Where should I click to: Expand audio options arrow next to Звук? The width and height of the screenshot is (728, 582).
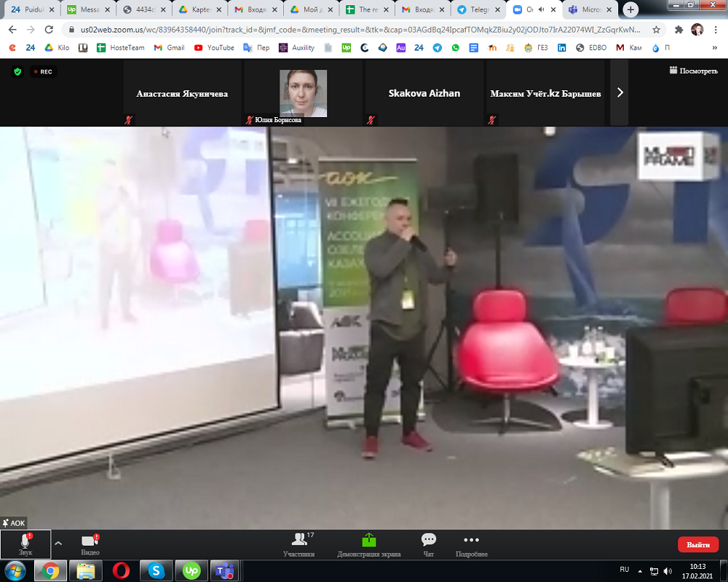[x=58, y=543]
